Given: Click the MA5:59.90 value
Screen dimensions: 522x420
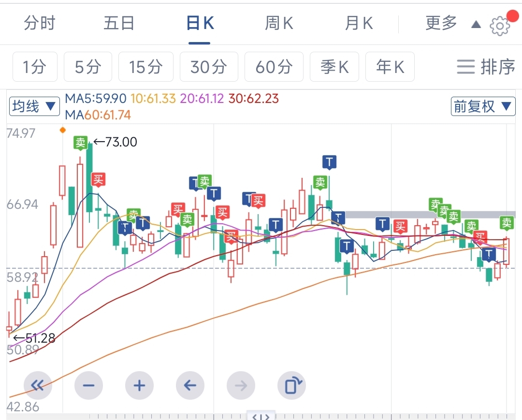Looking at the screenshot, I should tap(96, 99).
